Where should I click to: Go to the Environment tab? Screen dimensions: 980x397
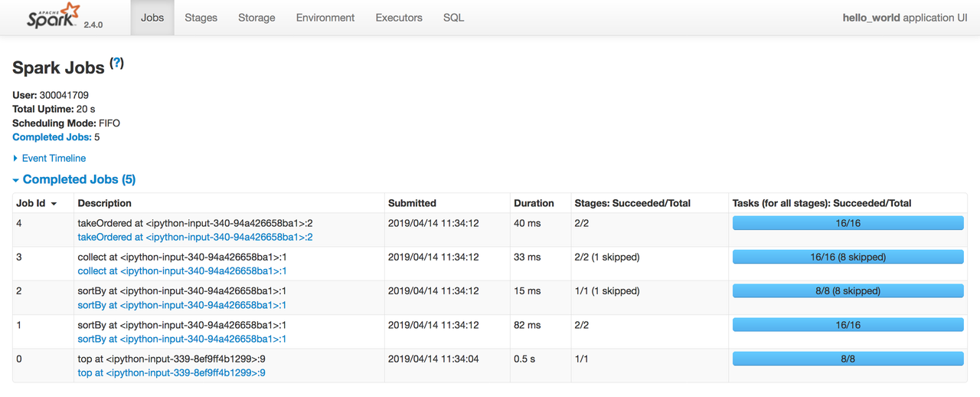click(x=325, y=18)
